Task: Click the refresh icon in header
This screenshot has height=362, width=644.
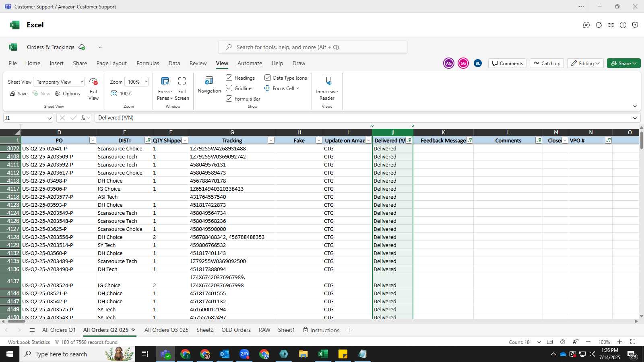Action: [599, 25]
